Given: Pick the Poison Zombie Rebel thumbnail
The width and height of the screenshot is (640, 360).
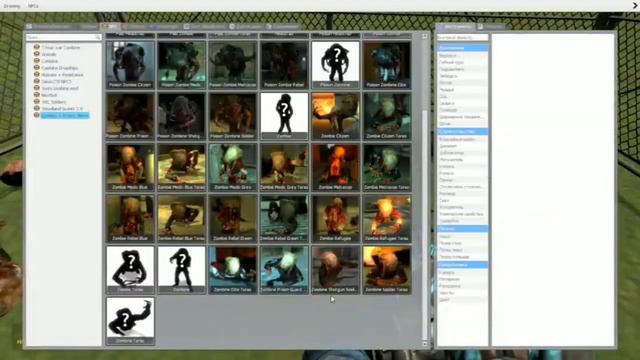Looking at the screenshot, I should [x=284, y=65].
